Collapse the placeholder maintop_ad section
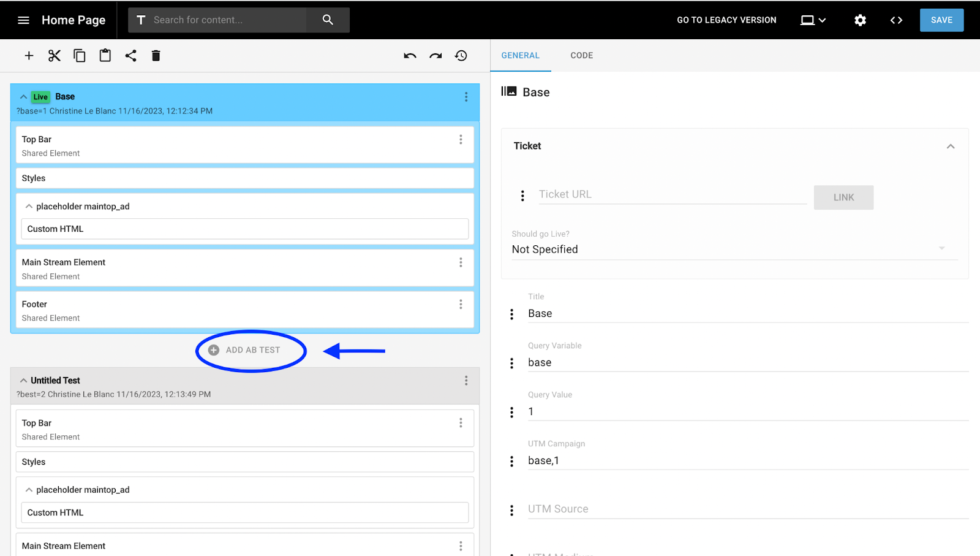 click(x=29, y=206)
